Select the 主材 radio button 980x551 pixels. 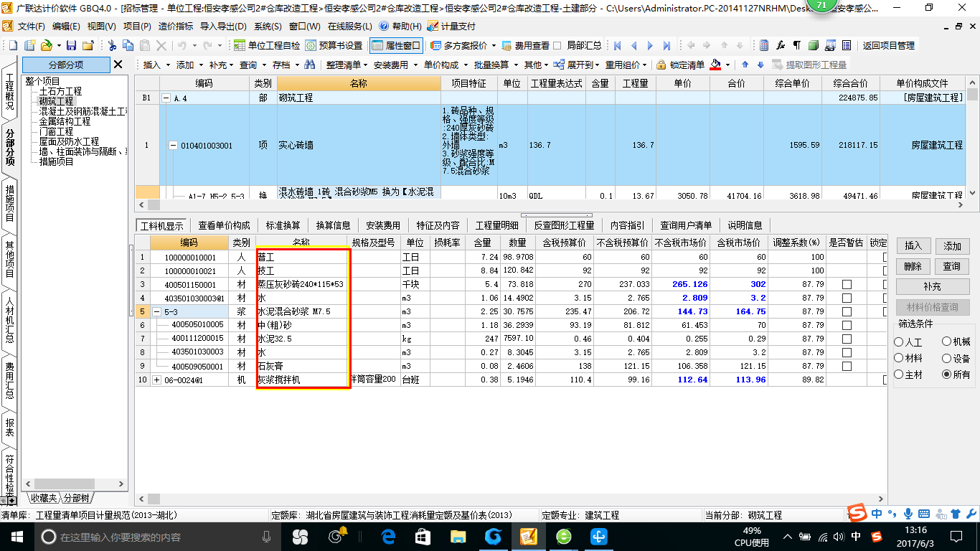(x=900, y=375)
